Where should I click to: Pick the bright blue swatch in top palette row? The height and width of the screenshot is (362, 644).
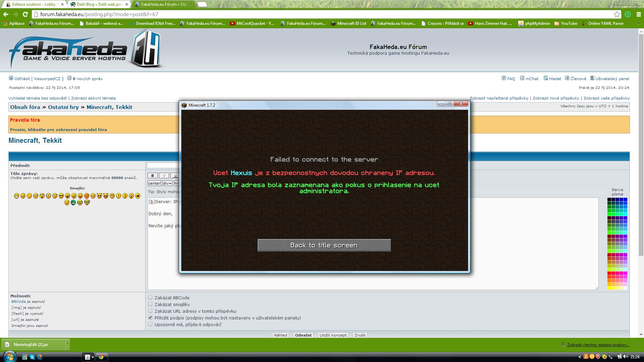coord(625,199)
